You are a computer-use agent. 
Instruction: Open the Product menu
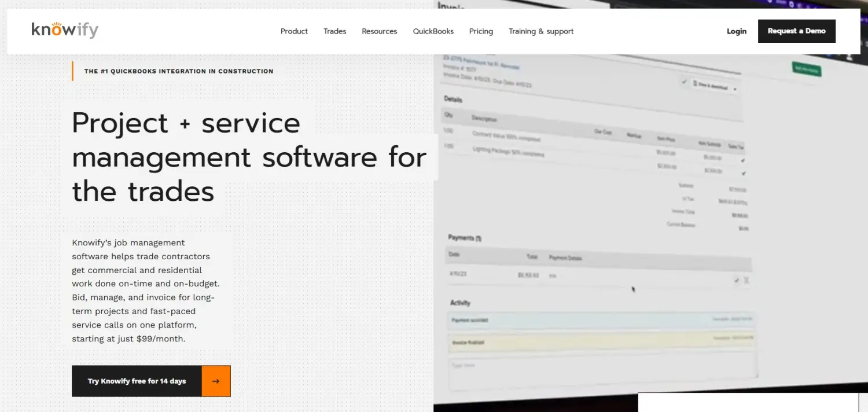pyautogui.click(x=294, y=31)
